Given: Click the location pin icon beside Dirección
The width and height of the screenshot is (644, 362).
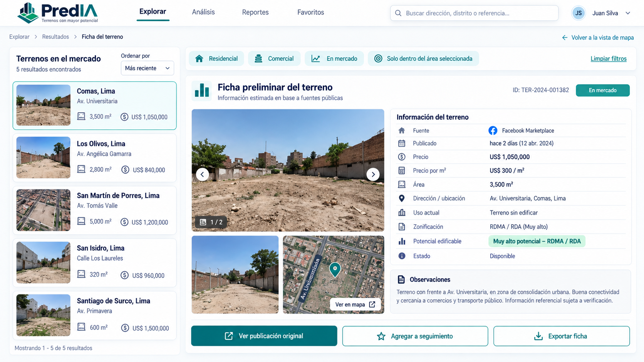Looking at the screenshot, I should [402, 199].
